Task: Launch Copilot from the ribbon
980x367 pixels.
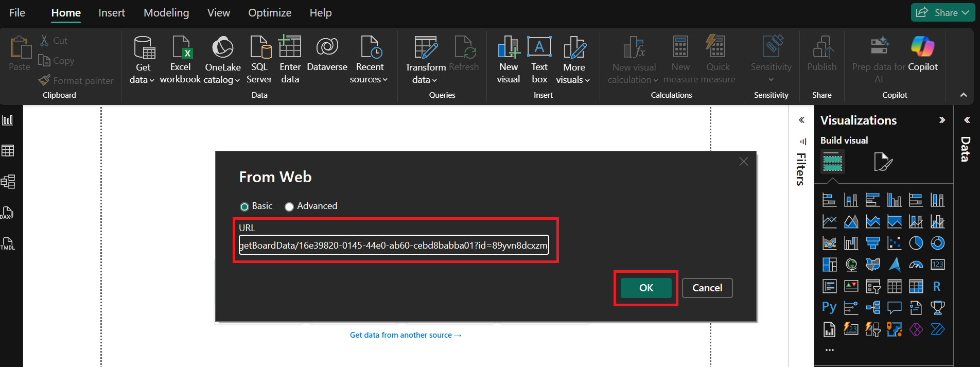Action: pyautogui.click(x=922, y=54)
